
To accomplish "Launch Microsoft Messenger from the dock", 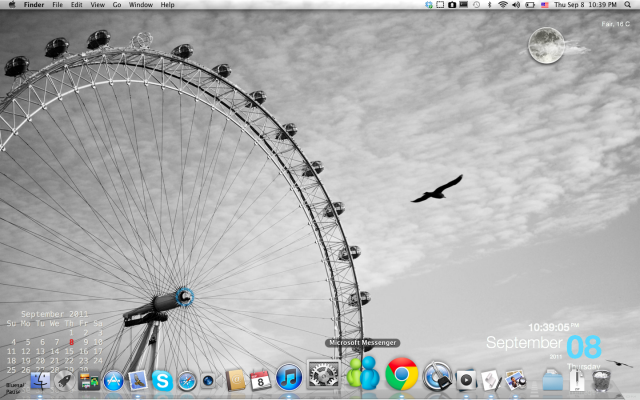I will coord(363,373).
